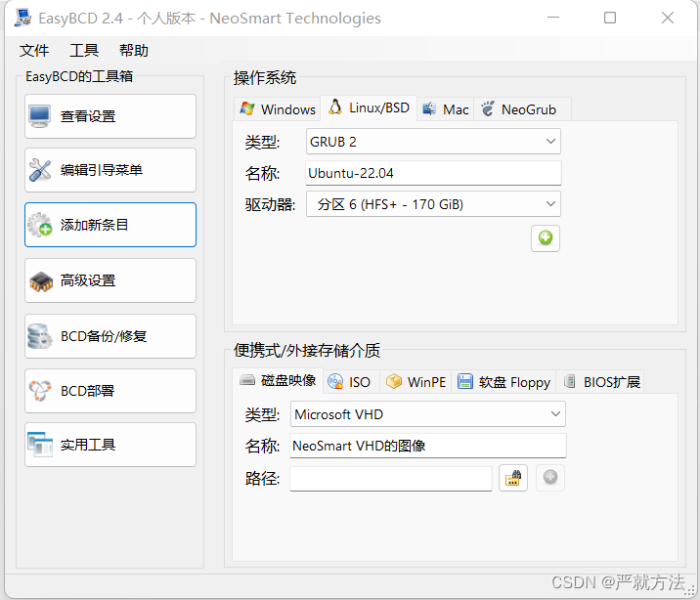Switch to the ISO tab
This screenshot has height=600, width=700.
pyautogui.click(x=349, y=382)
